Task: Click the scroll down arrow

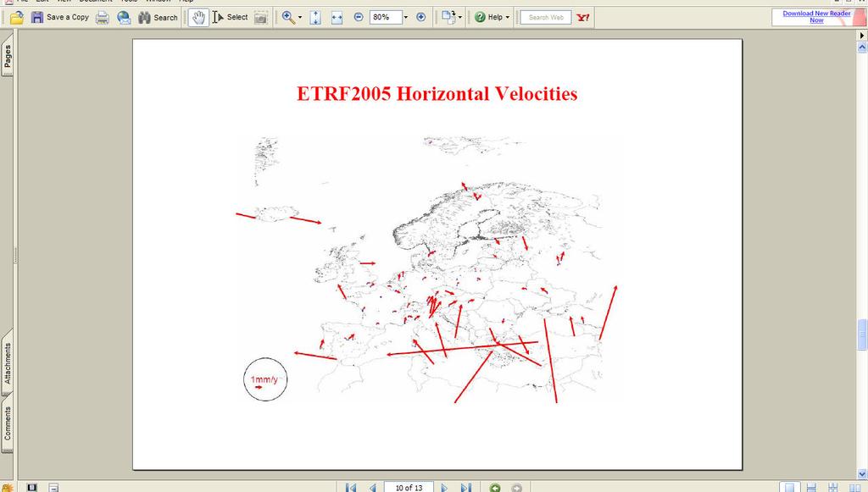Action: click(x=862, y=474)
